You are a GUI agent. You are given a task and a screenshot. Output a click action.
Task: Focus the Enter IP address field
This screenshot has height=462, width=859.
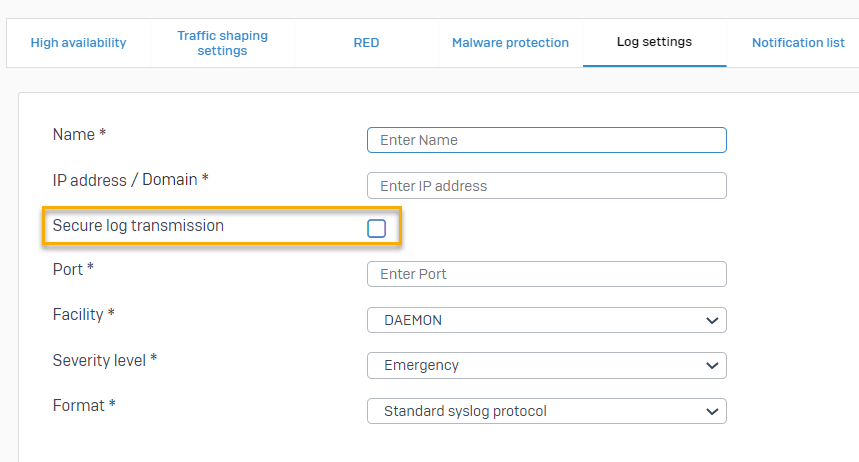[x=547, y=186]
